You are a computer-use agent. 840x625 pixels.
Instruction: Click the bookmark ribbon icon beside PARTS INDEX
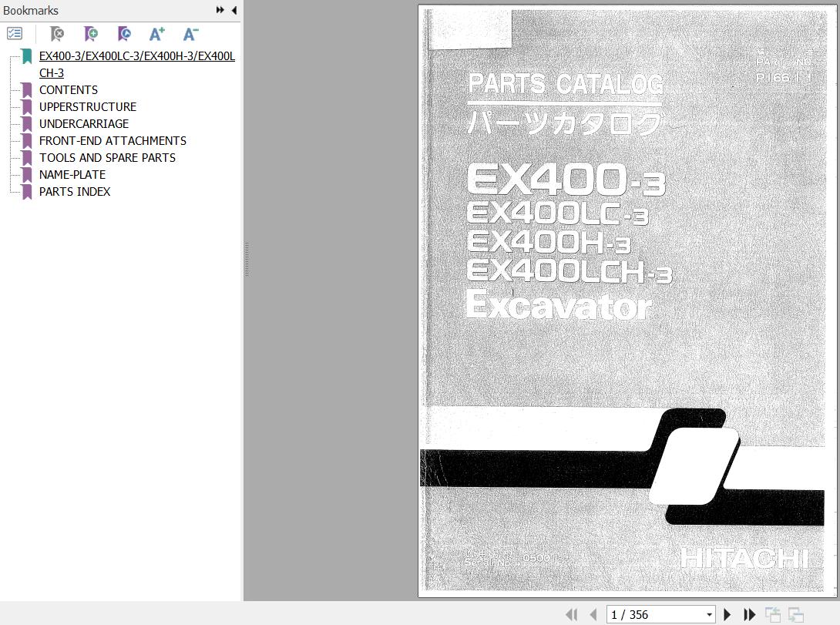pos(27,192)
